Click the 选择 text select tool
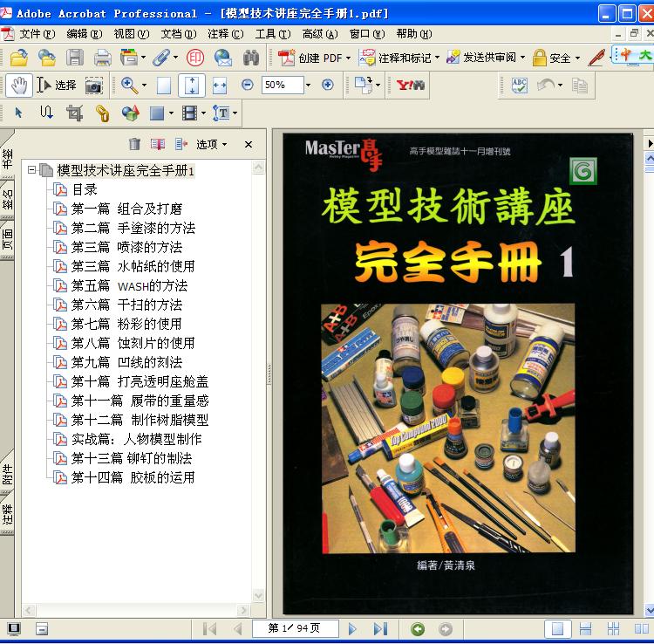654x644 pixels. pos(57,86)
